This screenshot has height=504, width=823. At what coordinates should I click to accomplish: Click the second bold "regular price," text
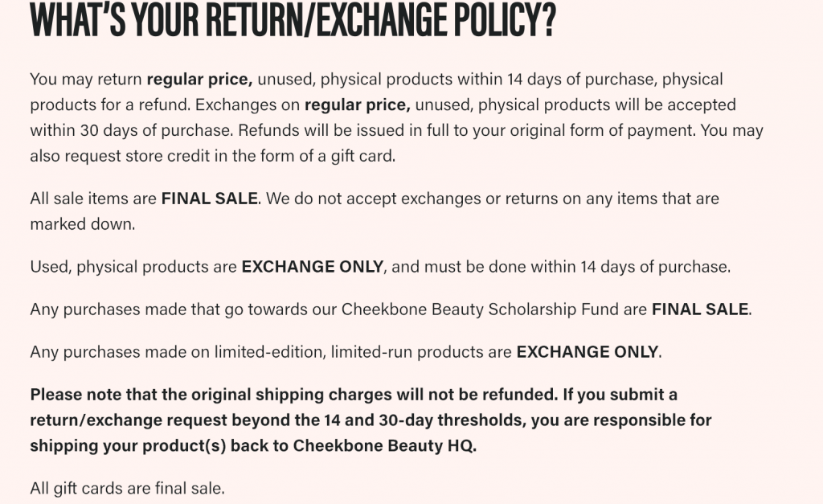358,105
